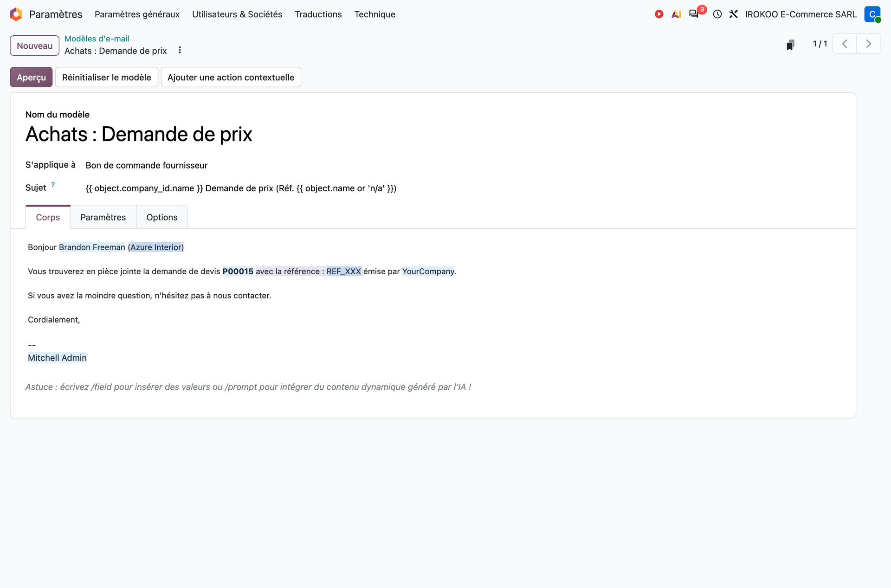Click the S'applique à field value

[x=147, y=165]
